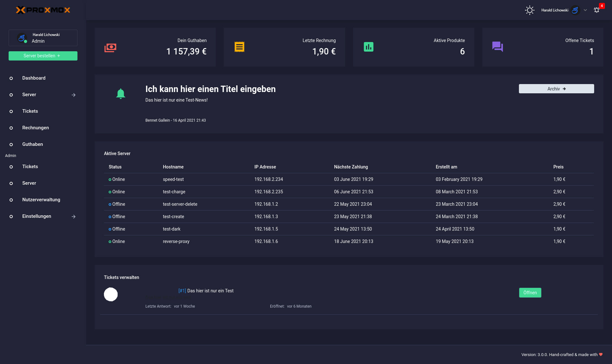Open the ticket link [#1]
This screenshot has width=612, height=364.
[182, 291]
